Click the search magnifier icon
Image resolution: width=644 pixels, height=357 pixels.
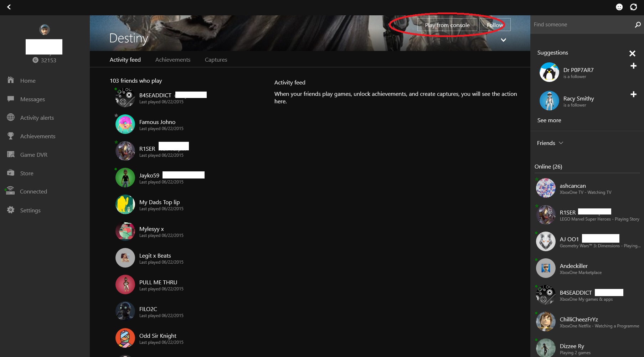[638, 25]
